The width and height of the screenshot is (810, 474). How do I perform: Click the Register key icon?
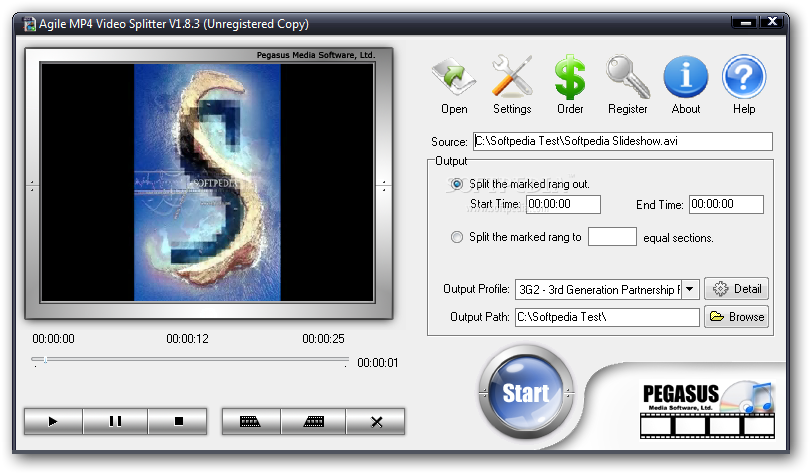tap(627, 85)
